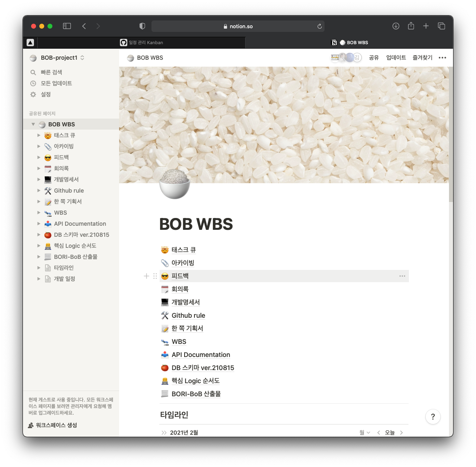
Task: Open 회의록 link in page body
Action: (180, 289)
